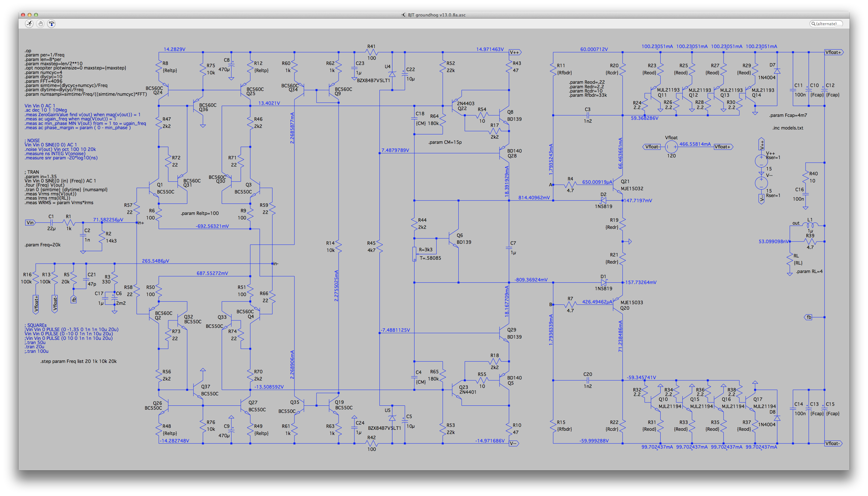The width and height of the screenshot is (868, 496).
Task: Open the control panel hammer icon
Action: (x=52, y=23)
